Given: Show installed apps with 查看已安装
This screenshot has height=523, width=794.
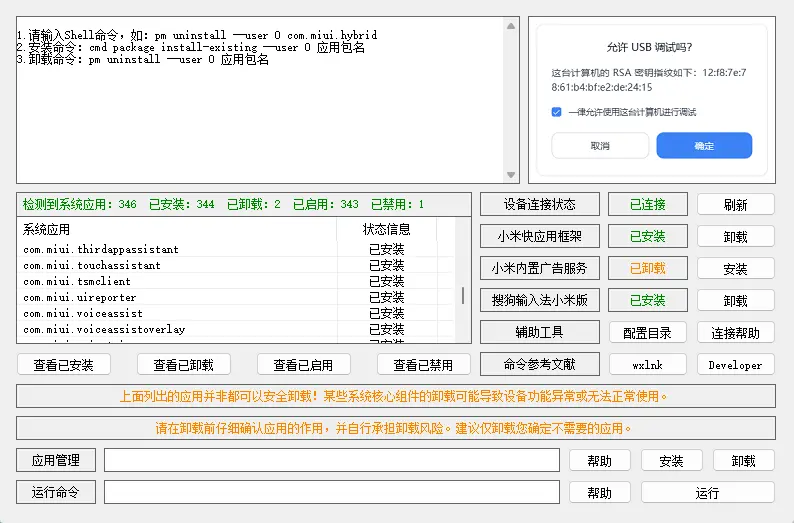Looking at the screenshot, I should click(x=64, y=365).
